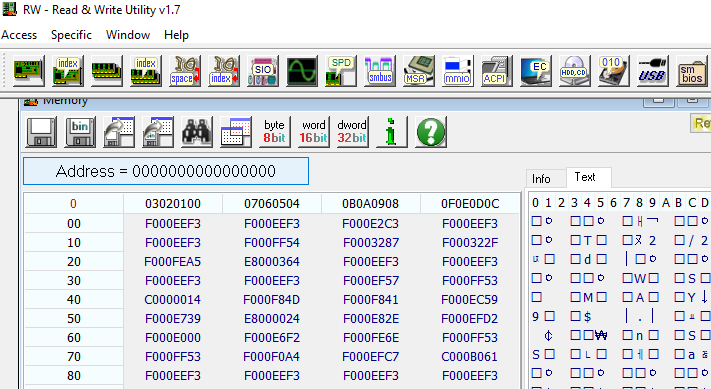The height and width of the screenshot is (389, 711).
Task: Open the Specific menu
Action: (71, 35)
